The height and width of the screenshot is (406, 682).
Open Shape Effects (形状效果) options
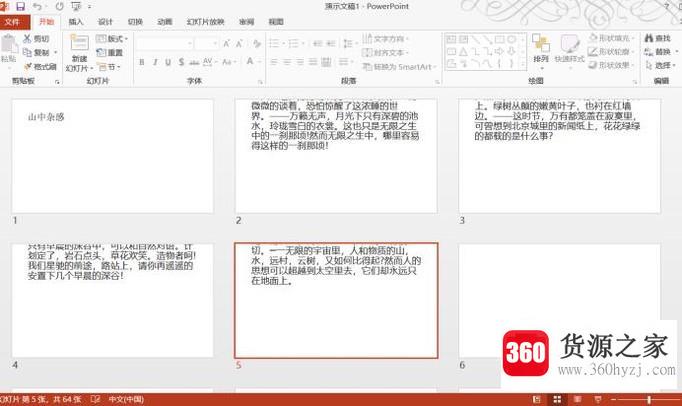612,65
